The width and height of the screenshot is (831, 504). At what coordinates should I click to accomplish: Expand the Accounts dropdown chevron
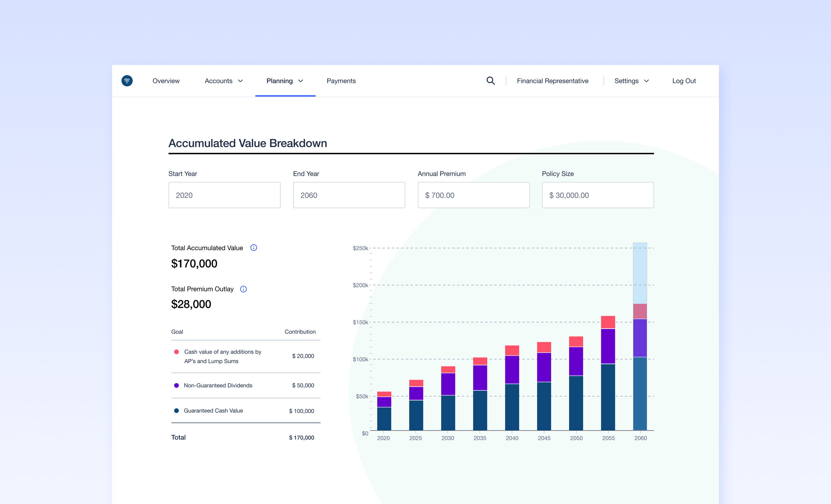(x=240, y=81)
